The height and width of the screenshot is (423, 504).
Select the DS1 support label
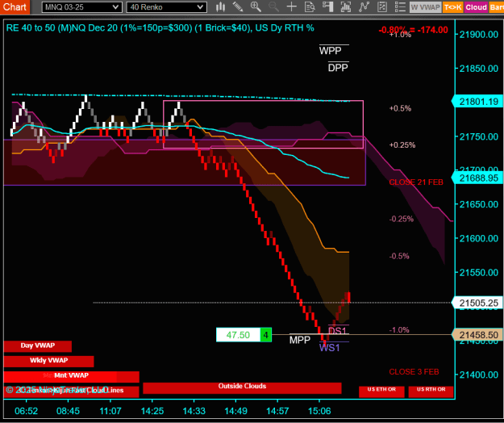point(338,331)
